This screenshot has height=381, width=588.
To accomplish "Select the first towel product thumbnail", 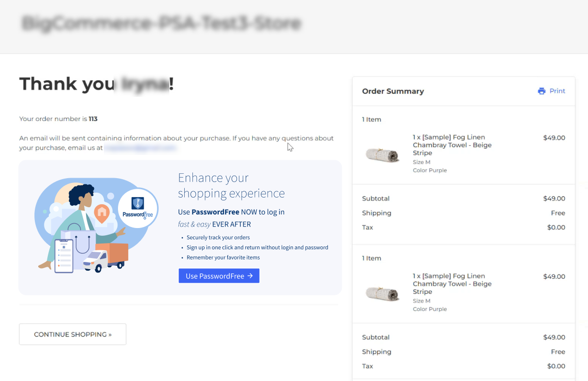I will coord(382,155).
